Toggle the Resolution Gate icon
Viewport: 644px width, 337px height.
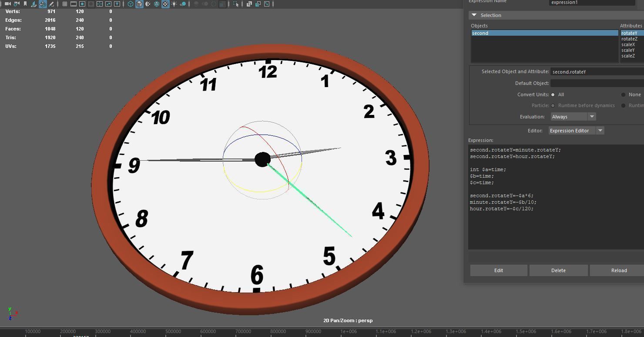click(82, 4)
